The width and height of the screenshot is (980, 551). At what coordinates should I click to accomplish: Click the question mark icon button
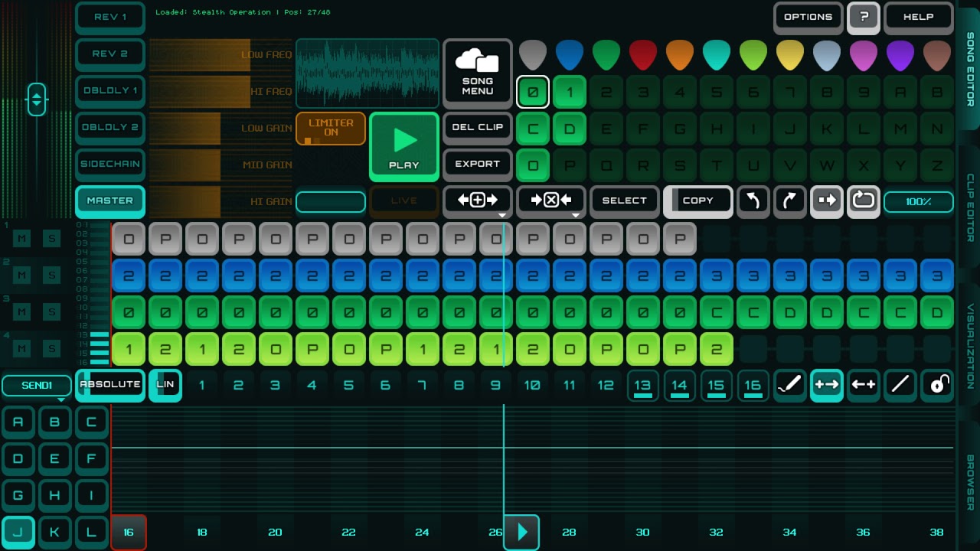tap(864, 18)
